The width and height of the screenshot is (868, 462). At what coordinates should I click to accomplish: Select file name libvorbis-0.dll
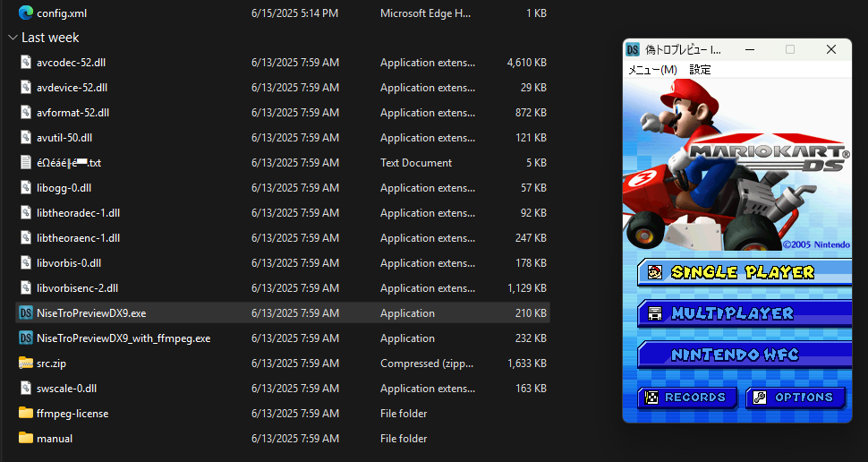tap(69, 263)
